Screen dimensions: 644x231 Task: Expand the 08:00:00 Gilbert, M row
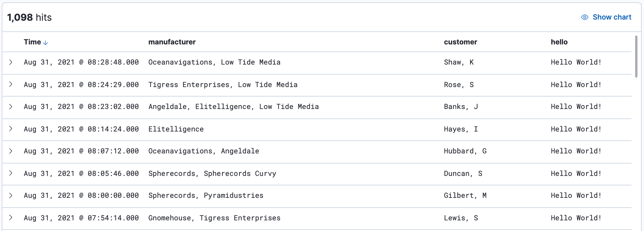(11, 195)
